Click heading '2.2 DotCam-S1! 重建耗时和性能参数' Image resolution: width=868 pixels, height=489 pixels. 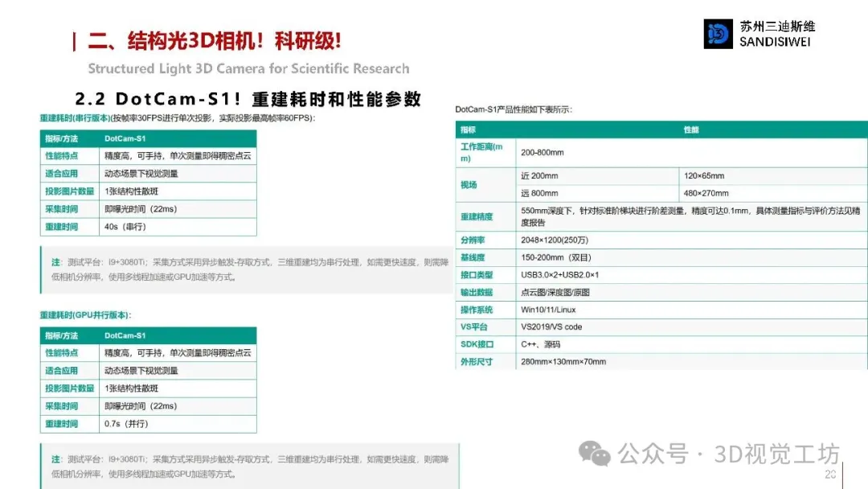(248, 99)
